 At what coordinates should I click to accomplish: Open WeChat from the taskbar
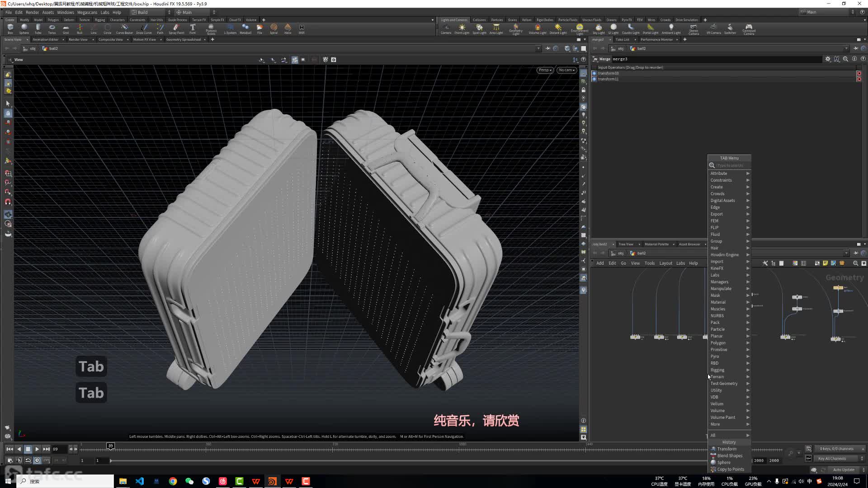pyautogui.click(x=189, y=481)
